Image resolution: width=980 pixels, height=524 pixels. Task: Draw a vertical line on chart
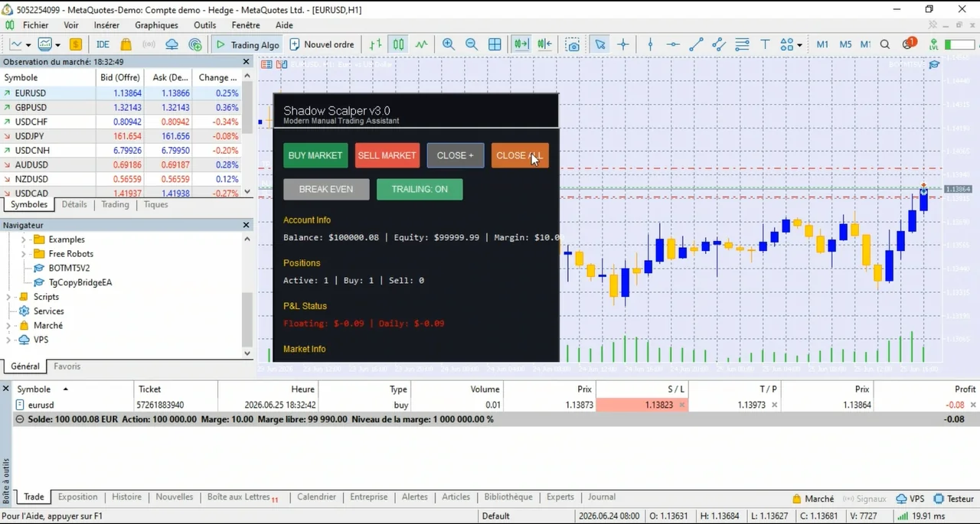click(x=650, y=44)
